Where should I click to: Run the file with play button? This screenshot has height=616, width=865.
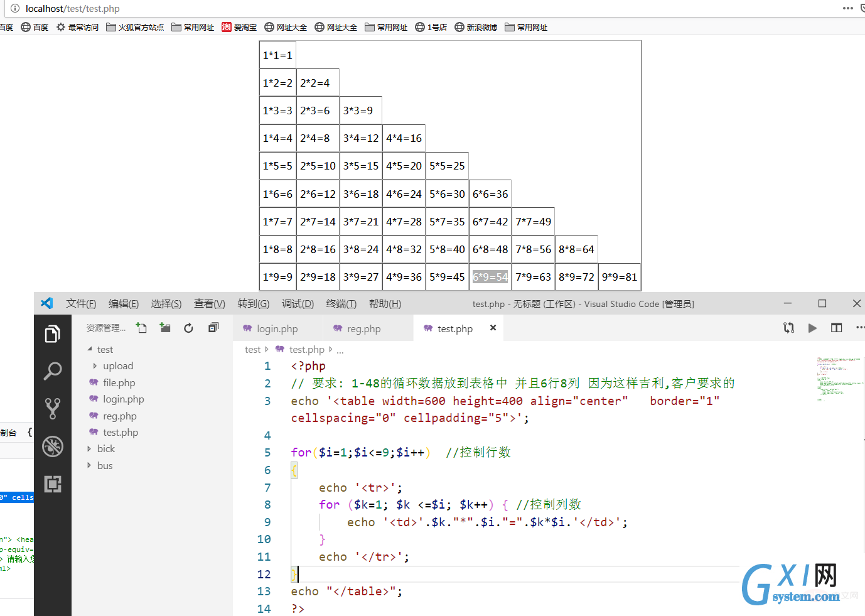tap(812, 328)
